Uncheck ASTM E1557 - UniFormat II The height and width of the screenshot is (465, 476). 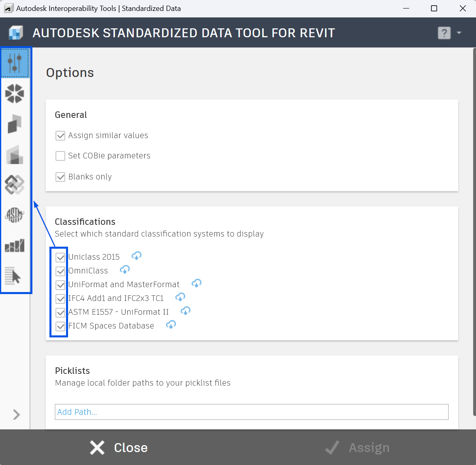pyautogui.click(x=60, y=312)
